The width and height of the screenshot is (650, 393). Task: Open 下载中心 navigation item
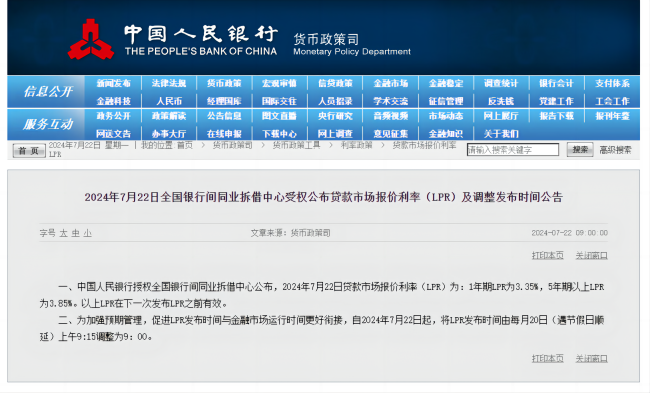point(279,134)
